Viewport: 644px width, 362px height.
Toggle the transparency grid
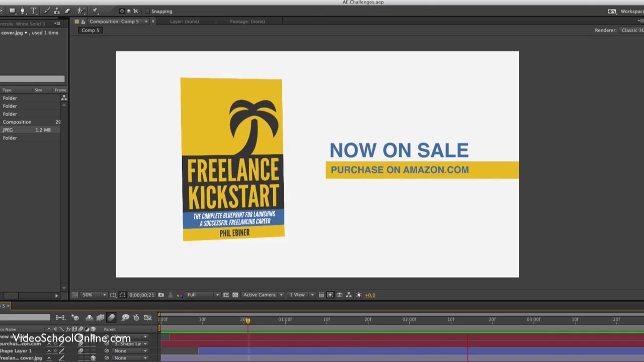235,295
